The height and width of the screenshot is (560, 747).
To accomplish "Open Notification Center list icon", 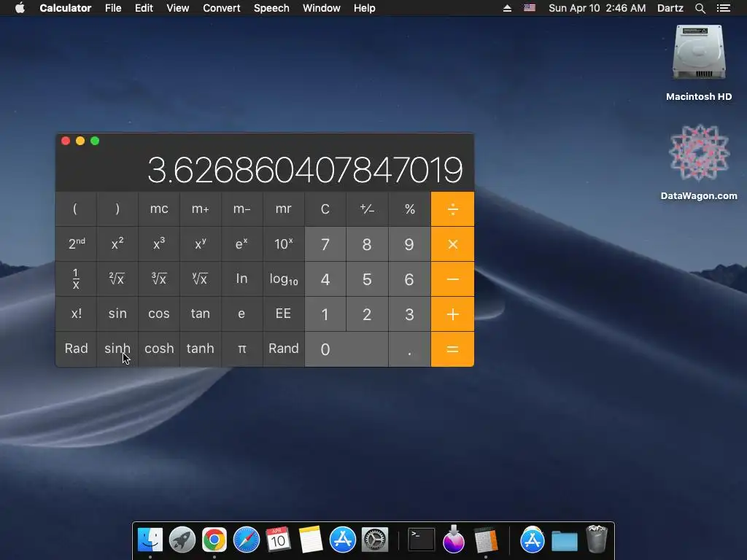I will 724,8.
